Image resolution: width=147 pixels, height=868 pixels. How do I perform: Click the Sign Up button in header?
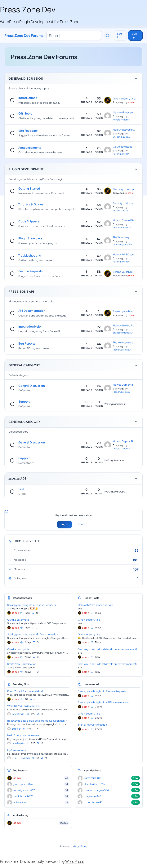click(x=135, y=35)
